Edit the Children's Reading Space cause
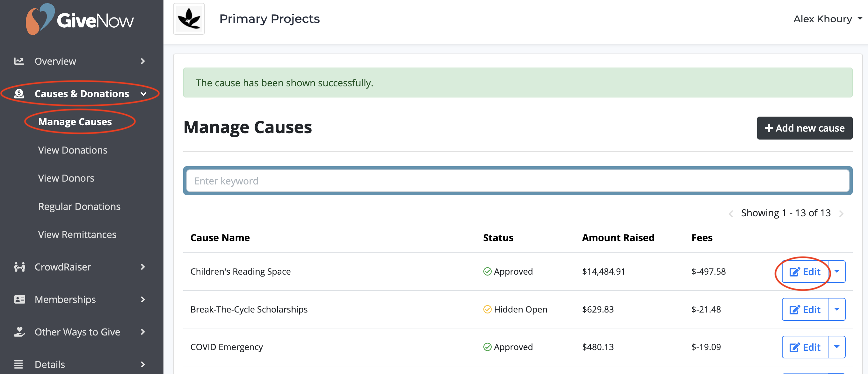 (x=805, y=271)
